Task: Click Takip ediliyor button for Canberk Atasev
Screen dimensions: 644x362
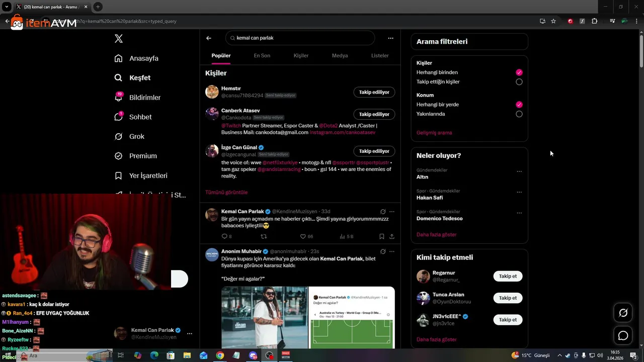Action: (374, 114)
